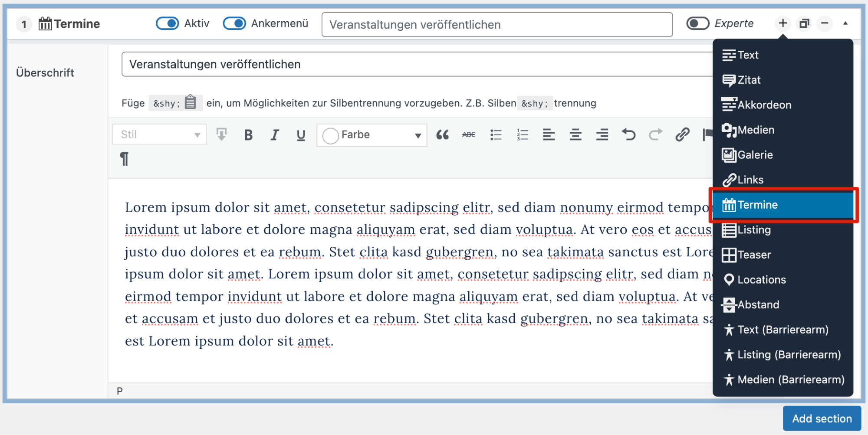The height and width of the screenshot is (435, 868).
Task: Insert a blockquote using the quote icon
Action: [x=442, y=135]
